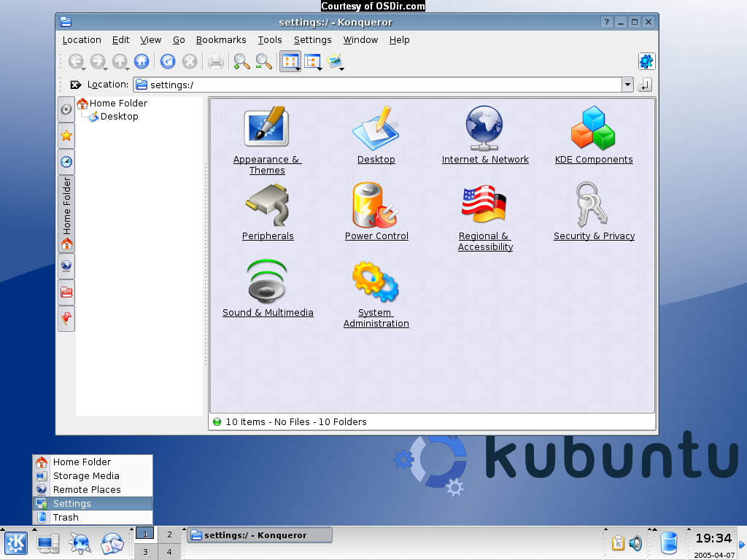
Task: Choose Trash in the popup menu
Action: click(x=93, y=517)
